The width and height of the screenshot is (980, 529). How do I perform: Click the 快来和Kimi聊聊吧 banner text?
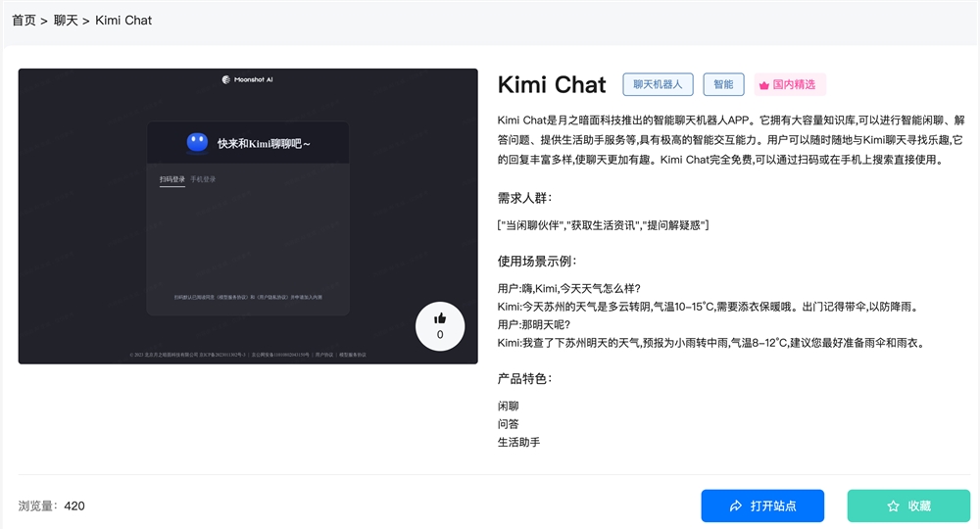coord(264,144)
